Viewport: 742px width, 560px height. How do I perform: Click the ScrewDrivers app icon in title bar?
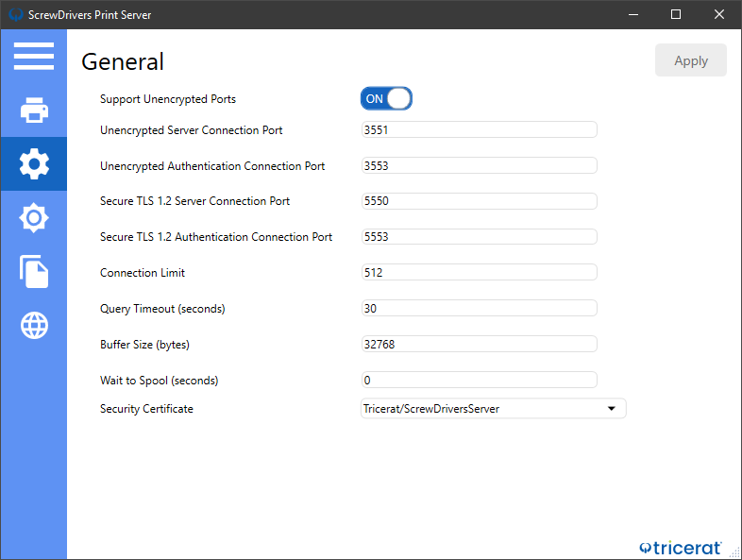click(16, 15)
